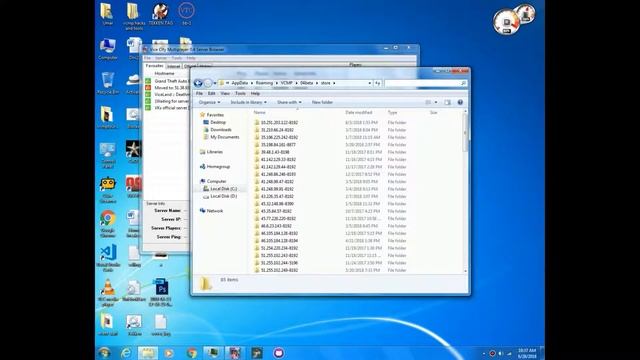Toggle the preview pane icon
The width and height of the screenshot is (640, 360).
tap(447, 102)
